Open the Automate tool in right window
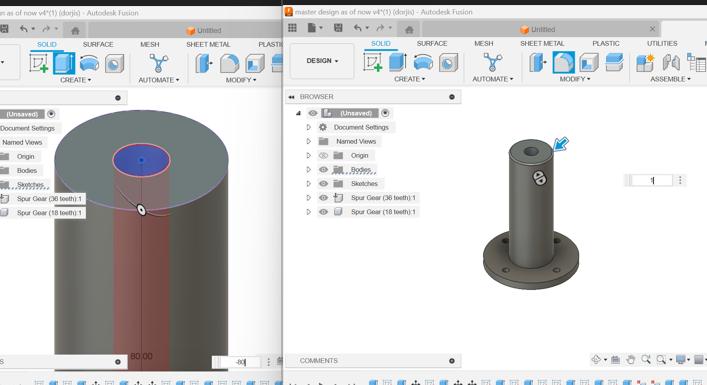 (492, 62)
